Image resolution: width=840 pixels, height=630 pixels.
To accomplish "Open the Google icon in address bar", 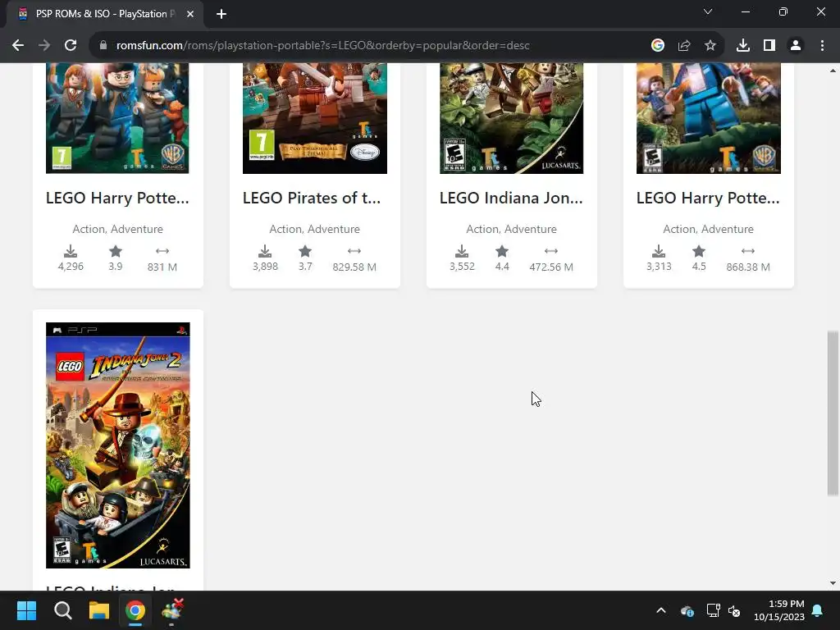I will click(x=657, y=46).
